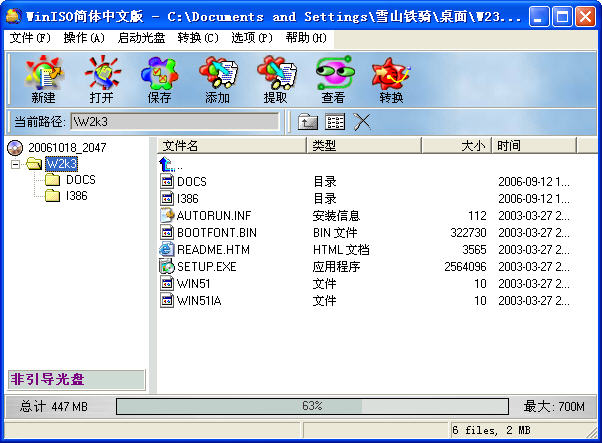Click the AUTORUN.INF file icon
Image resolution: width=602 pixels, height=443 pixels.
(167, 215)
